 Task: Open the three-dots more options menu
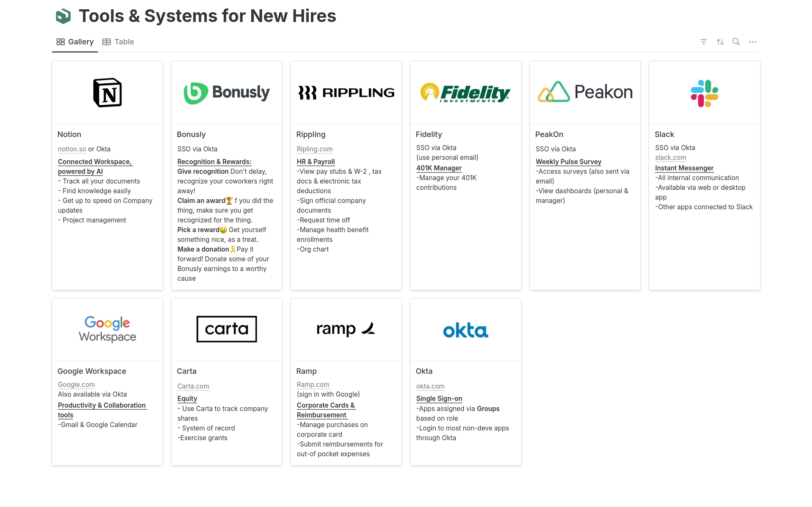[x=752, y=42]
